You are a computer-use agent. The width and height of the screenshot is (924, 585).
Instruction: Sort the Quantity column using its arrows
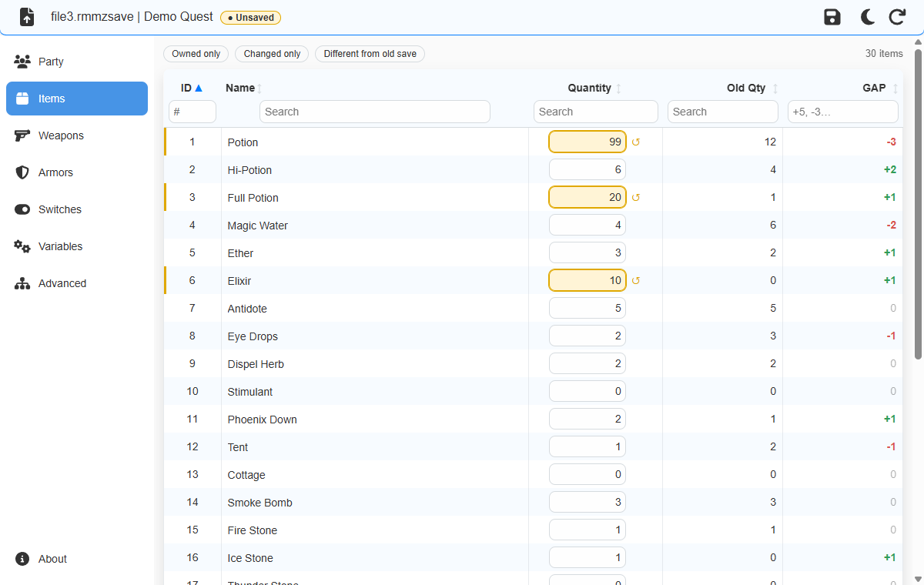pyautogui.click(x=618, y=89)
